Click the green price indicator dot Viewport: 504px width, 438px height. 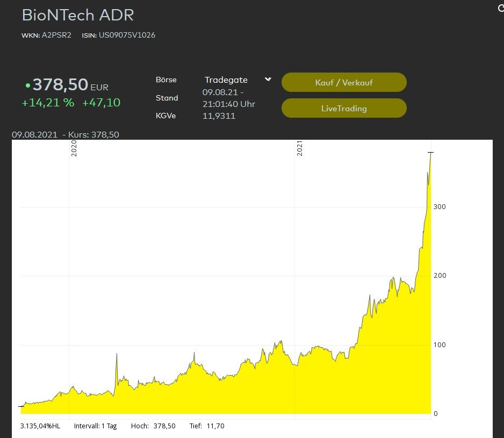[28, 85]
